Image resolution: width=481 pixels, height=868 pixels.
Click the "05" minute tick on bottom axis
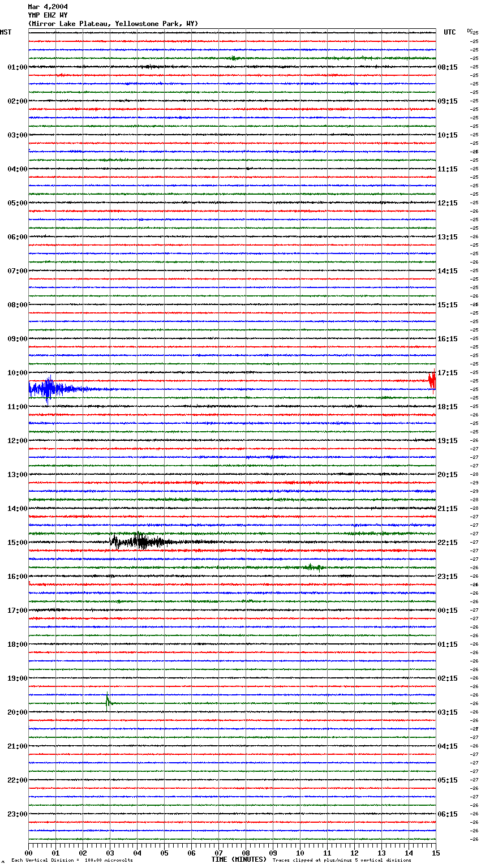(164, 853)
